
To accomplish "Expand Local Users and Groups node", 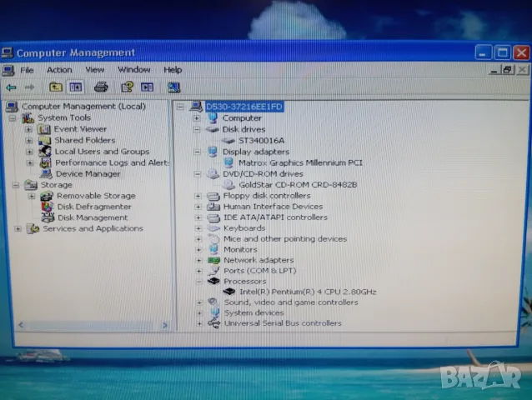I will [x=29, y=152].
